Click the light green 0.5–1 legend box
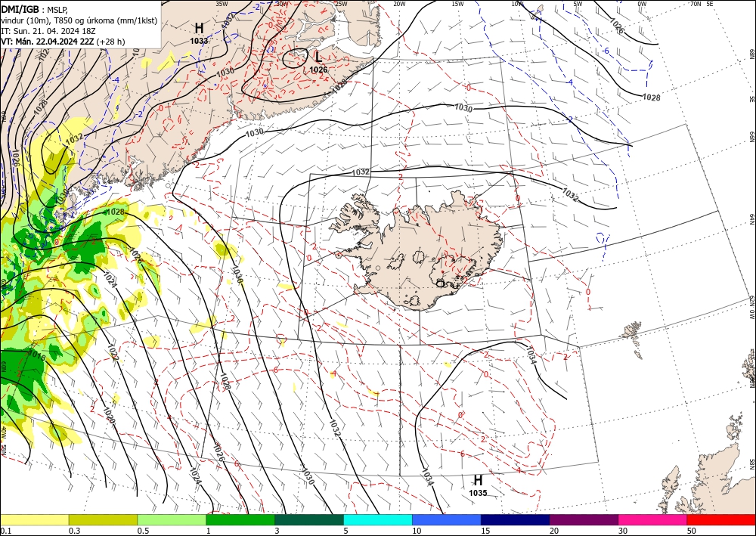Image resolution: width=756 pixels, height=536 pixels. pos(172,519)
